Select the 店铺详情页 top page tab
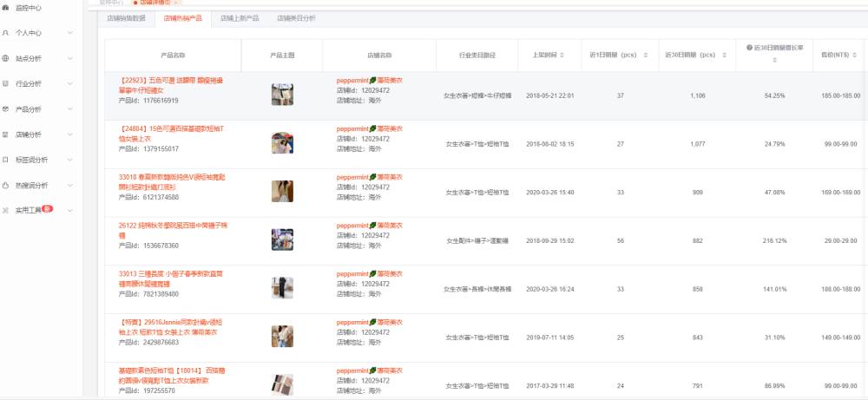868x400 pixels. [x=155, y=3]
